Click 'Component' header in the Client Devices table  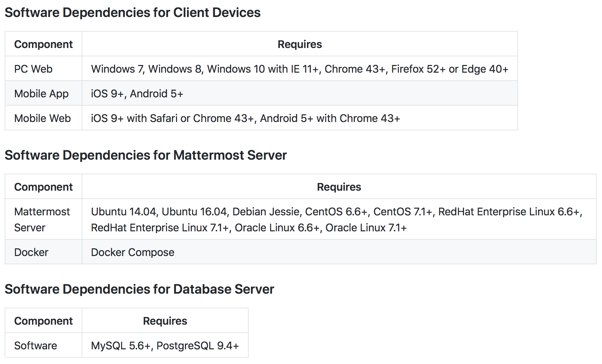43,44
